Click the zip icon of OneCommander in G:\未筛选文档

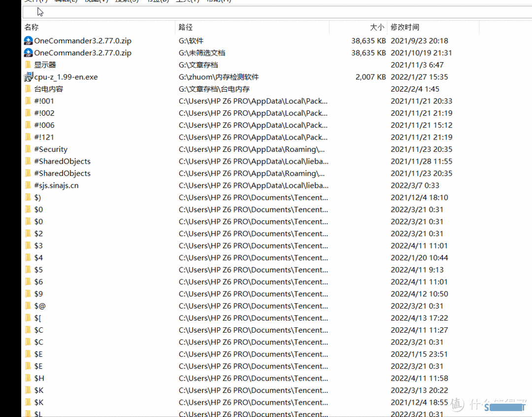(28, 53)
